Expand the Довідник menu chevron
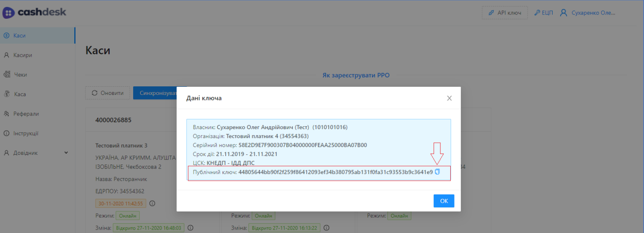644x233 pixels. coord(66,153)
